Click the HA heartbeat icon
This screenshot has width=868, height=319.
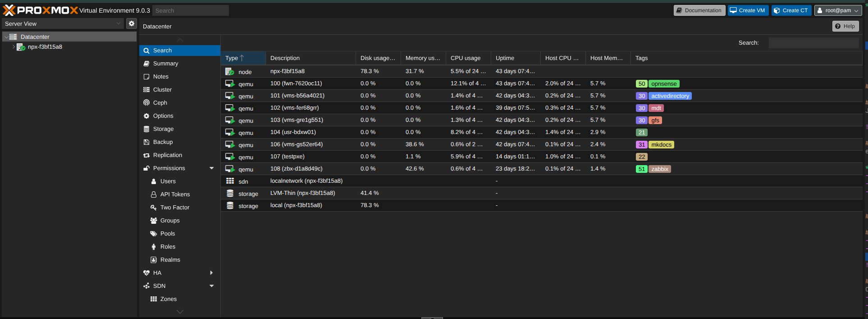(146, 273)
